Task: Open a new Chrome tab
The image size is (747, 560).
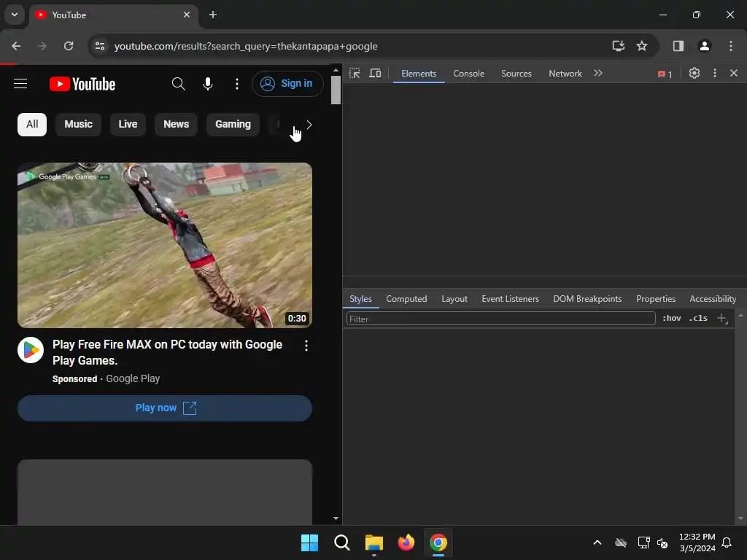Action: point(213,15)
